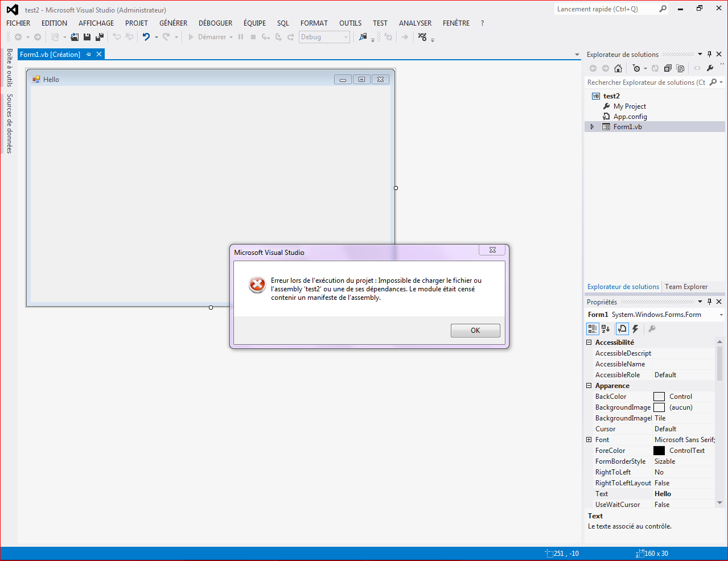Open the GÉNÉRER menu
This screenshot has height=561, width=728.
[x=174, y=23]
